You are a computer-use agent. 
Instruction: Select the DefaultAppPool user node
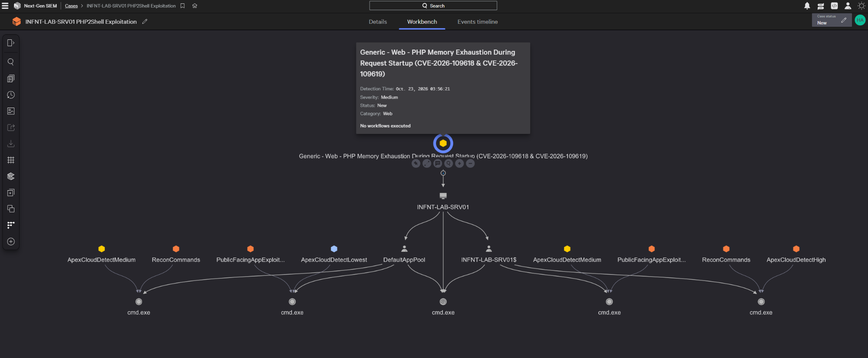click(404, 254)
